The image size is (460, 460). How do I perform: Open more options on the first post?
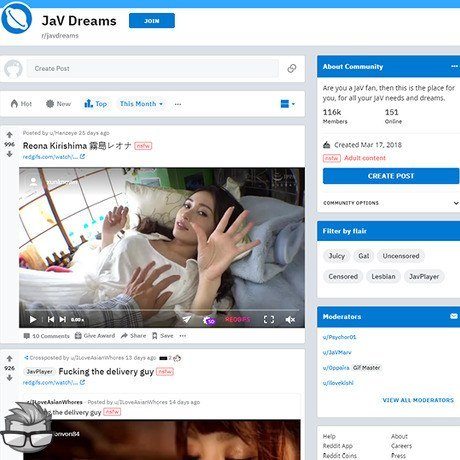(x=183, y=336)
